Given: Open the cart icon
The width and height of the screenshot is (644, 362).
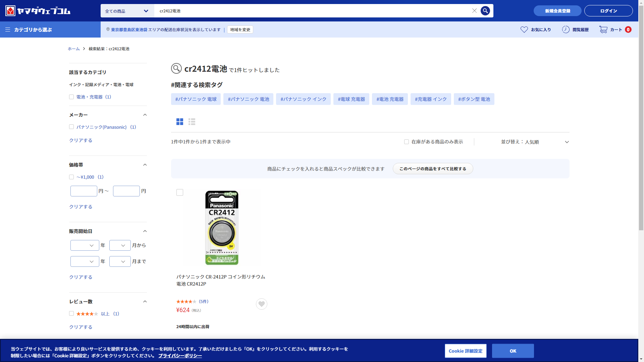Looking at the screenshot, I should coord(603,29).
